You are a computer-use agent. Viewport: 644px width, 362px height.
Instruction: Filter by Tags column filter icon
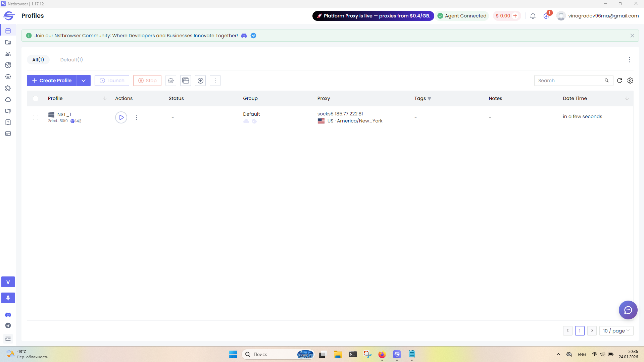tap(429, 99)
